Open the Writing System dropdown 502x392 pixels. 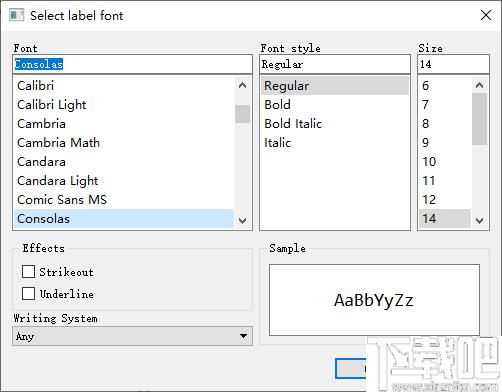[x=132, y=336]
